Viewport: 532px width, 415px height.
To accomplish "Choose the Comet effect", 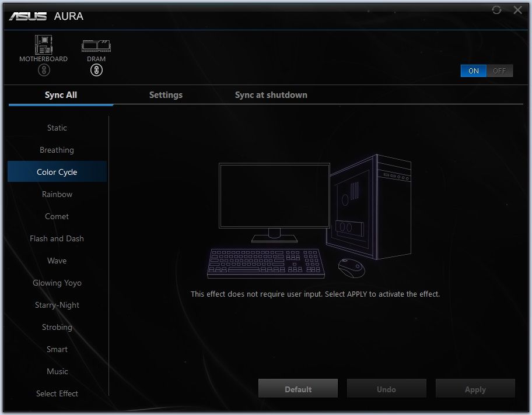I will point(57,216).
